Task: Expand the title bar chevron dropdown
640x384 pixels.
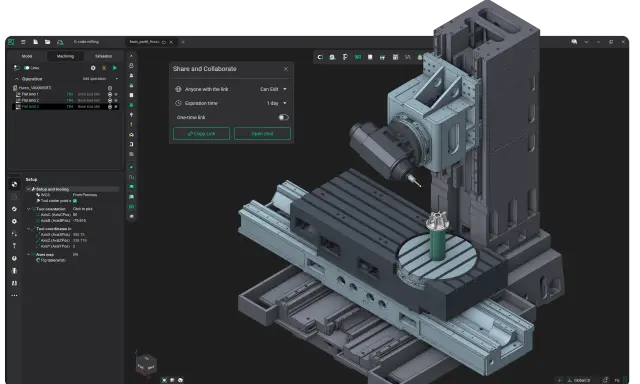Action: pyautogui.click(x=587, y=42)
